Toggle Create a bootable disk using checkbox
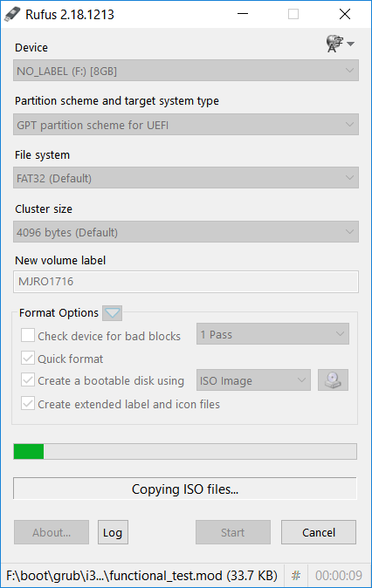372x588 pixels. point(28,380)
